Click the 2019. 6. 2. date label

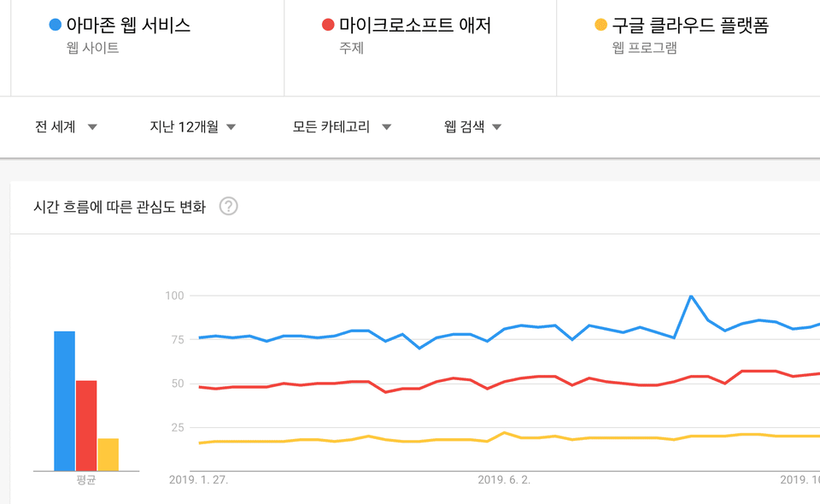(x=504, y=479)
